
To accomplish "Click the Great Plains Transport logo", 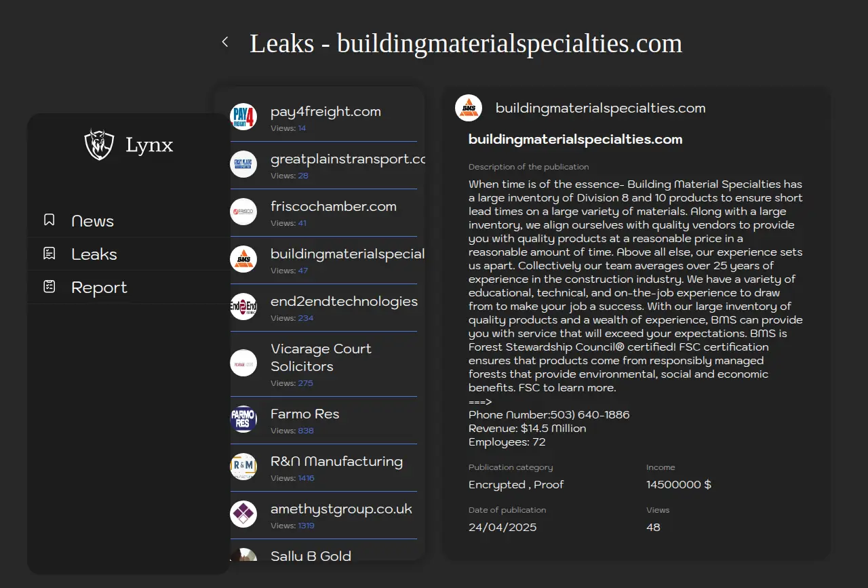I will (x=243, y=164).
